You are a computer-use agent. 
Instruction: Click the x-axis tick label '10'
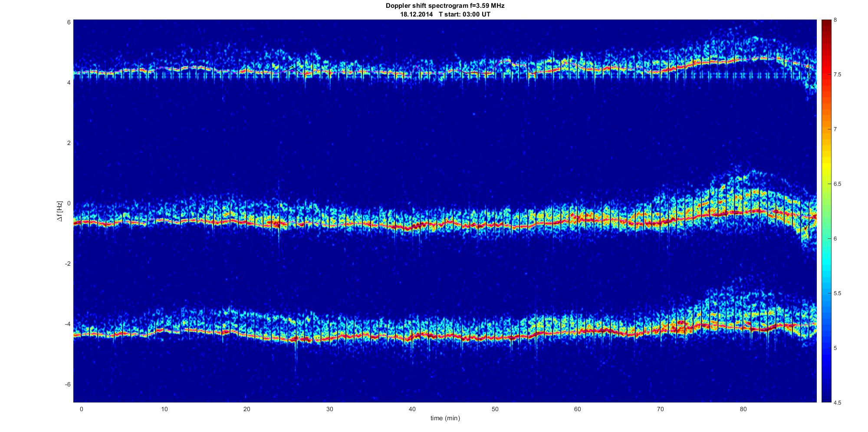coord(164,409)
